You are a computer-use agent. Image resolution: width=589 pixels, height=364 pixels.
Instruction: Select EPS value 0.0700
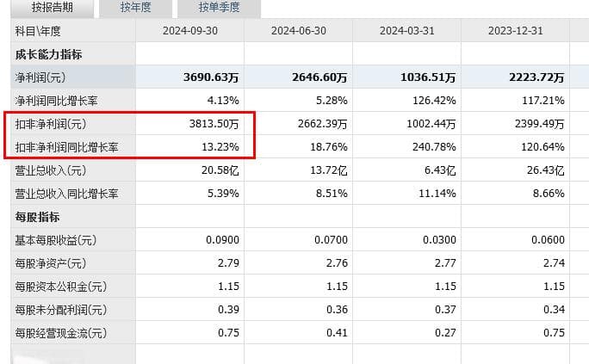click(331, 240)
